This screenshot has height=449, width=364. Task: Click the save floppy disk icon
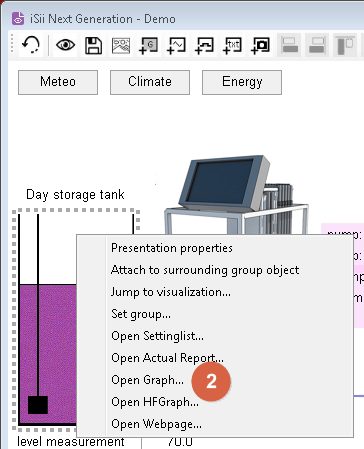tap(93, 45)
